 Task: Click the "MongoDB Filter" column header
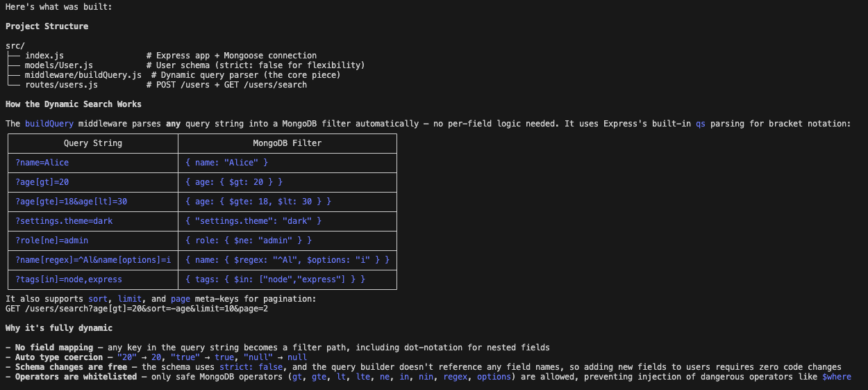pos(287,143)
